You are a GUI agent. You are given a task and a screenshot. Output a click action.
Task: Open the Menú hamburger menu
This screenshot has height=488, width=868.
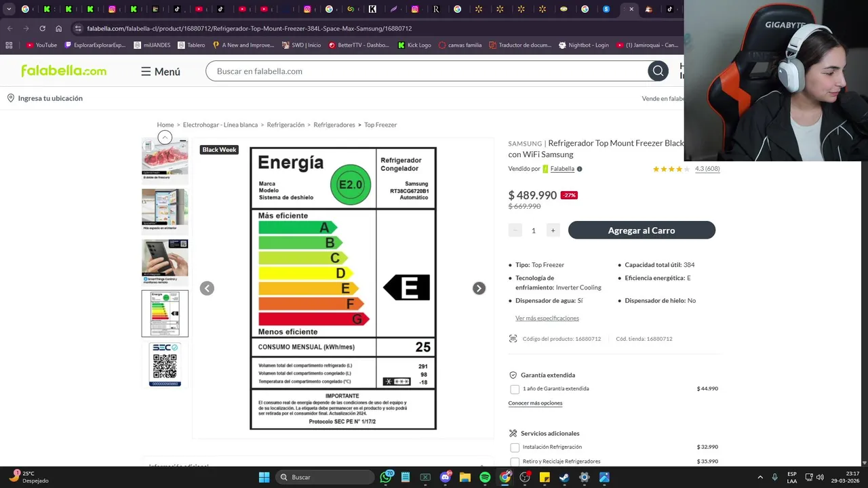click(161, 71)
